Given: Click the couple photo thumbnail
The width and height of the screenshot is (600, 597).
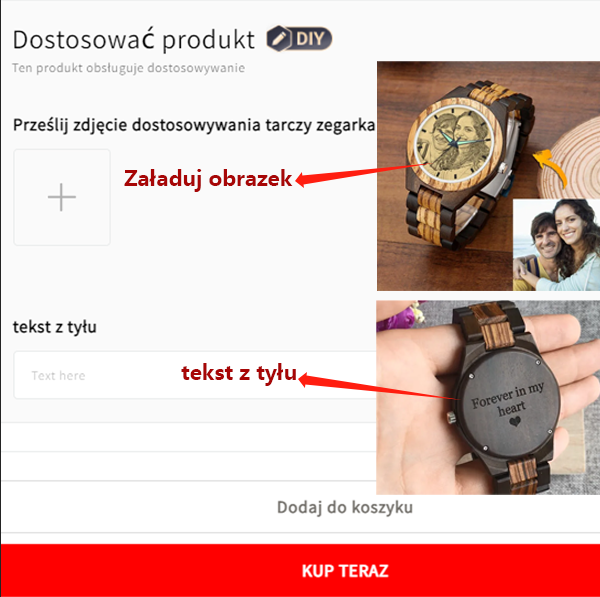Looking at the screenshot, I should pyautogui.click(x=556, y=245).
